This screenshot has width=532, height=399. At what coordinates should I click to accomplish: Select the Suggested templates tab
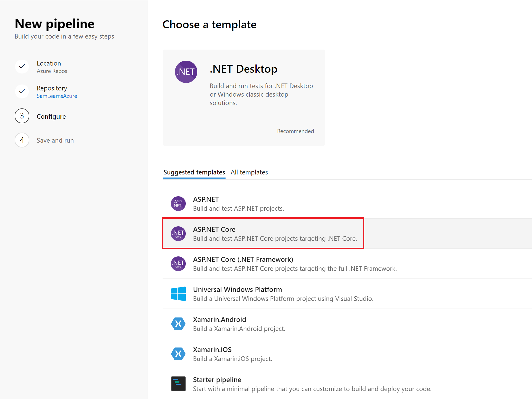(194, 172)
